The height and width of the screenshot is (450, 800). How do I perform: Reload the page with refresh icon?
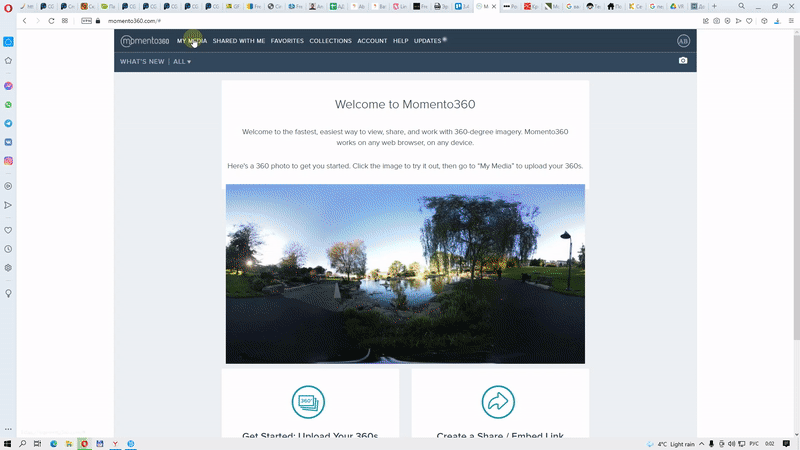point(51,21)
